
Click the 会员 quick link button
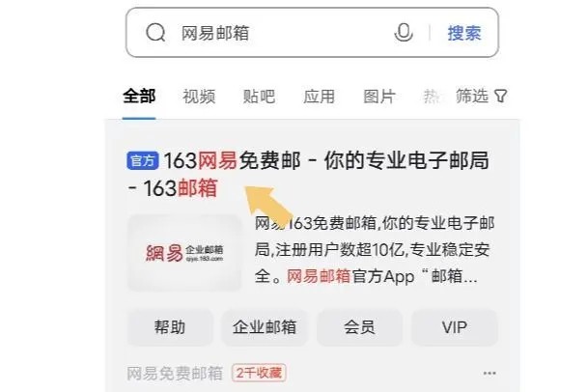(359, 327)
